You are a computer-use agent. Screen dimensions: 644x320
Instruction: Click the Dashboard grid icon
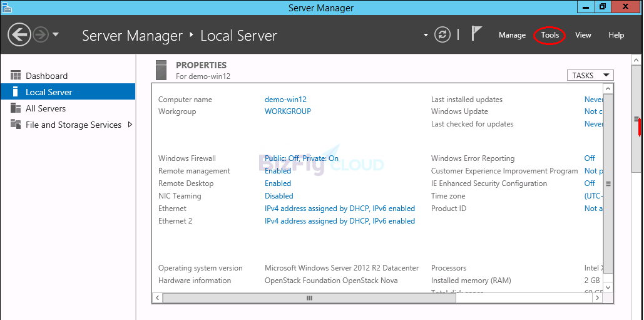click(16, 75)
